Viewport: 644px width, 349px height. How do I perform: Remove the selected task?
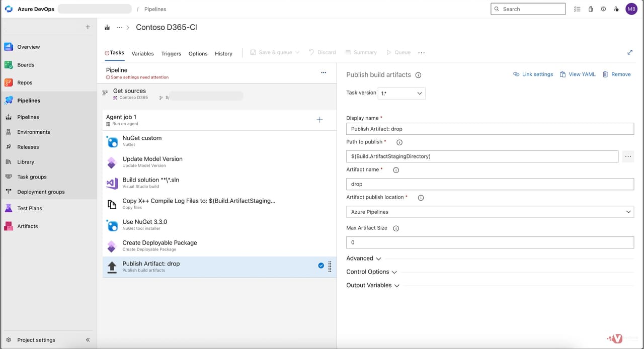point(616,74)
